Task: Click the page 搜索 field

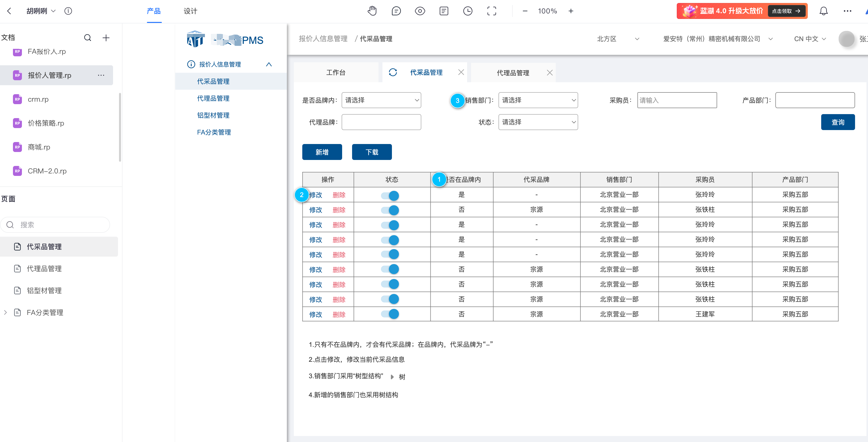Action: (x=55, y=224)
